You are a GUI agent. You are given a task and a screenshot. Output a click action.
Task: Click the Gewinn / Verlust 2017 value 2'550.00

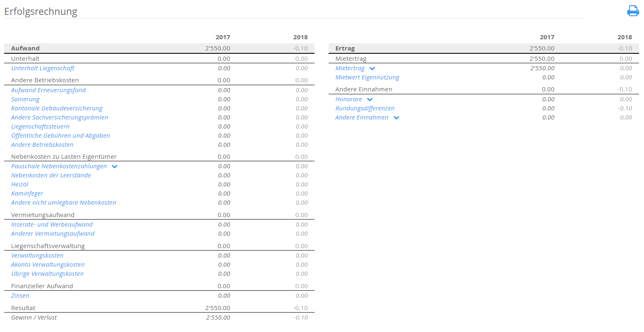click(x=218, y=318)
